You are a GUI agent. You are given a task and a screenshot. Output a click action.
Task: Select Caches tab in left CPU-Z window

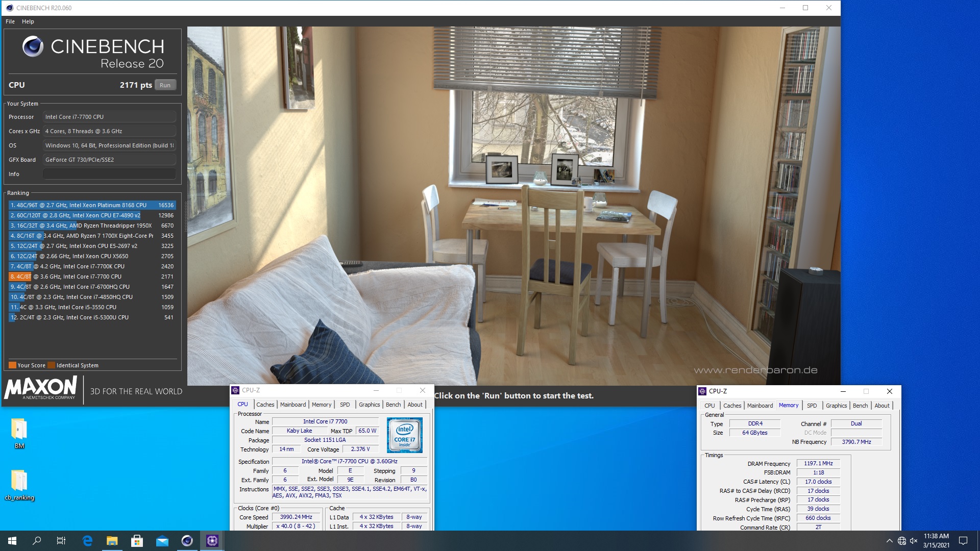click(265, 405)
